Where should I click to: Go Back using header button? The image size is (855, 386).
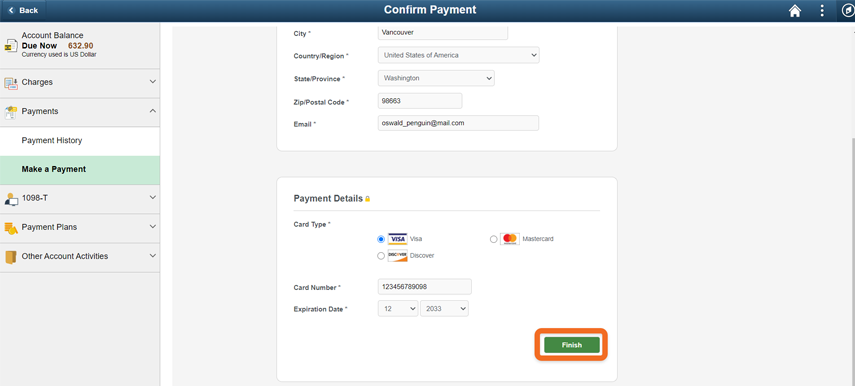tap(23, 10)
